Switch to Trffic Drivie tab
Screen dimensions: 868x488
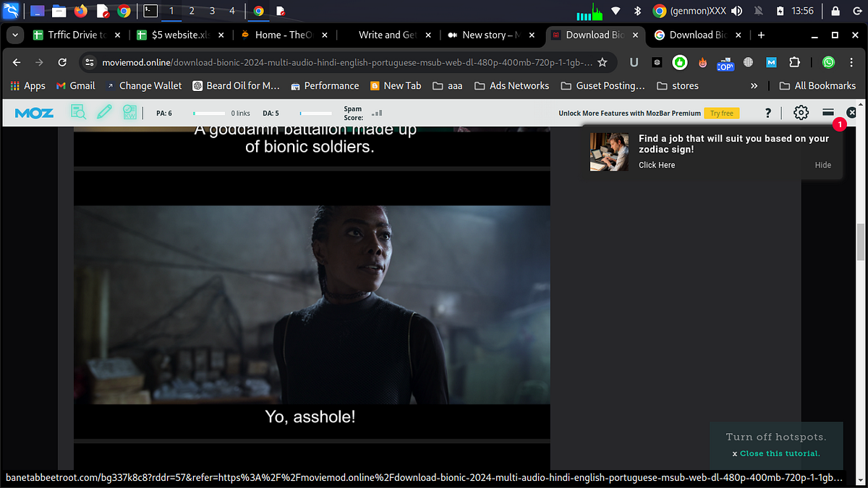(77, 35)
